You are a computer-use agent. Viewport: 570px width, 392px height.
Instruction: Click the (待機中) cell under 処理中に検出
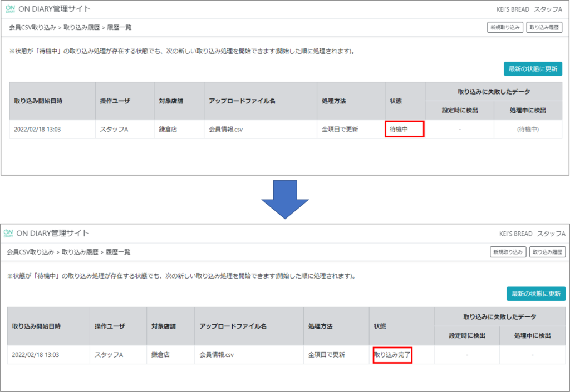click(528, 129)
